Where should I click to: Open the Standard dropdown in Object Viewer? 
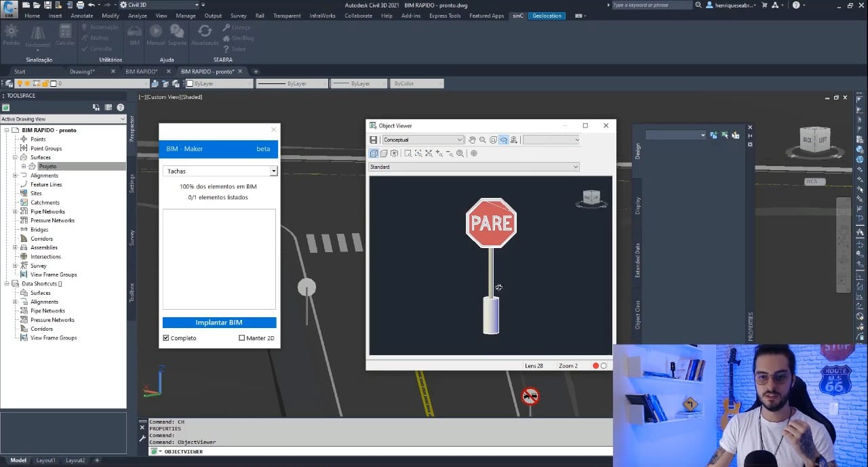tap(474, 167)
